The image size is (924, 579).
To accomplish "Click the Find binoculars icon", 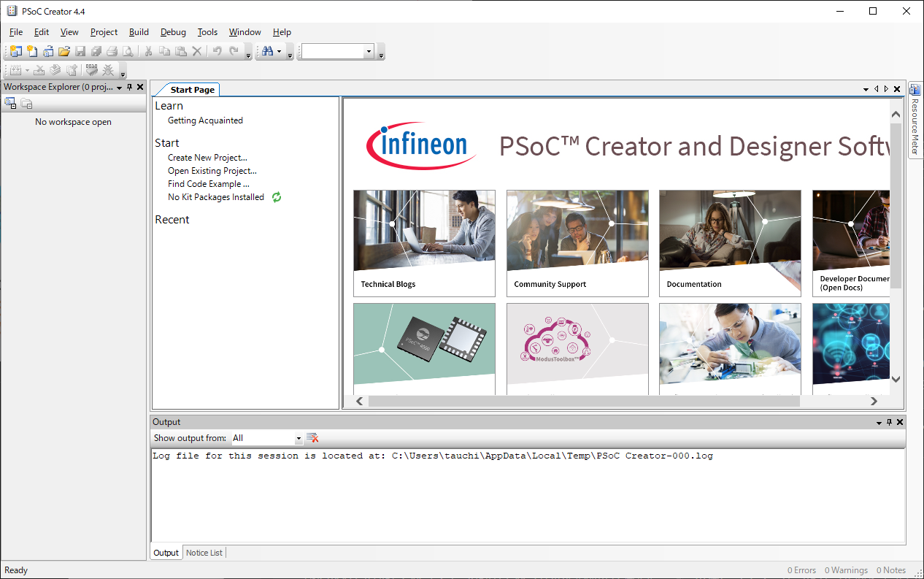I will coord(267,51).
